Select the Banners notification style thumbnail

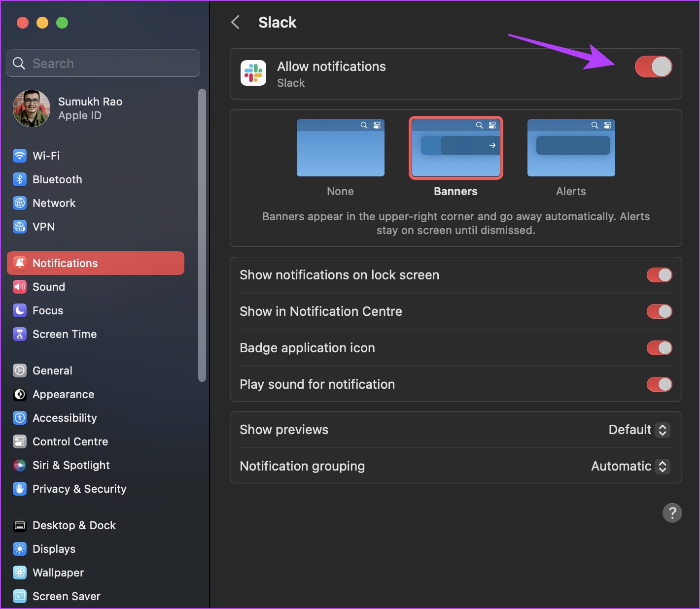(x=456, y=148)
